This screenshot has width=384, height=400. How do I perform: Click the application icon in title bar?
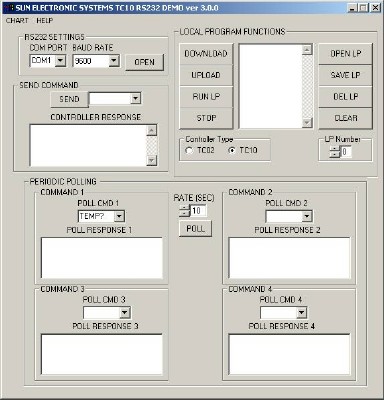[9, 8]
